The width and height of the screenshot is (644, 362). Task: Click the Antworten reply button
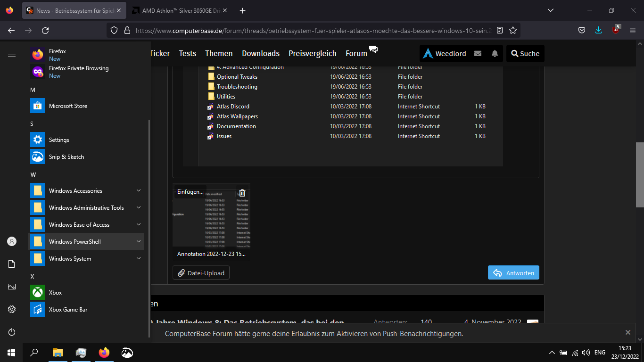(513, 273)
